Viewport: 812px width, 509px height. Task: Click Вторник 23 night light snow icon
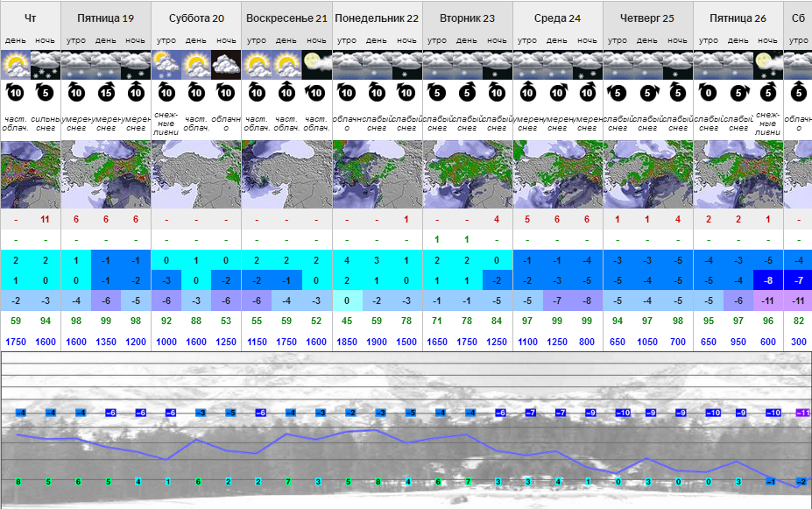[497, 65]
